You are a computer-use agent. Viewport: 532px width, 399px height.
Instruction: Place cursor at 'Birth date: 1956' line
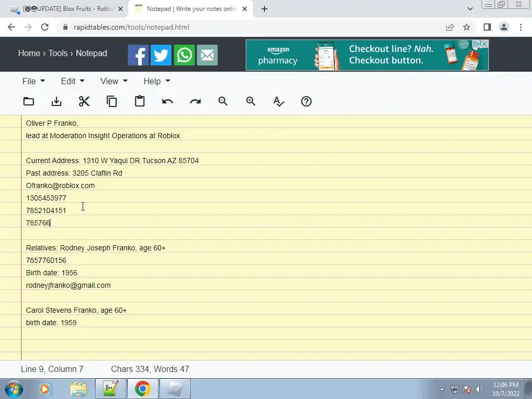coord(51,273)
